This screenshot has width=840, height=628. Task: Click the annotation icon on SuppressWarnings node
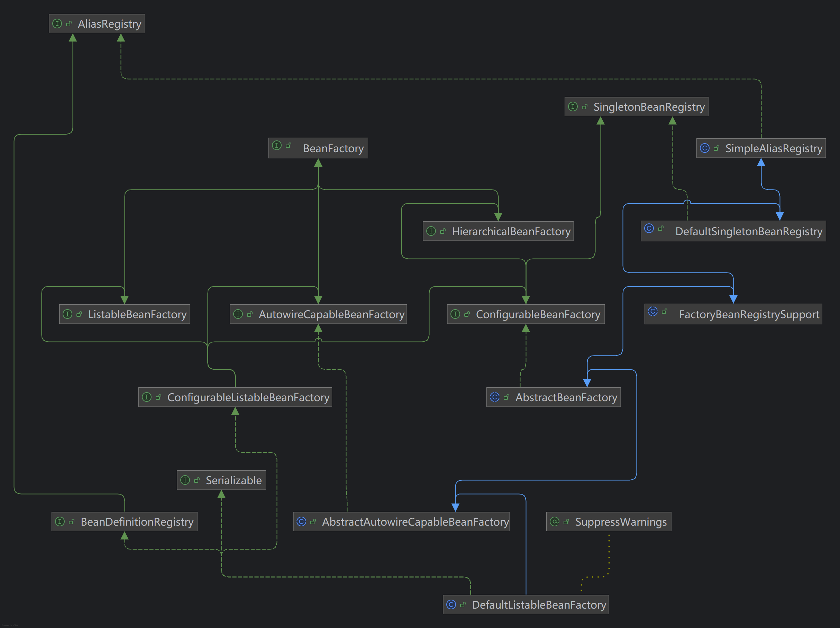click(555, 522)
